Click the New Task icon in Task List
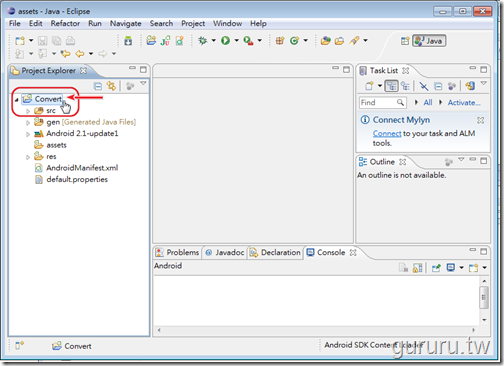 pyautogui.click(x=369, y=86)
